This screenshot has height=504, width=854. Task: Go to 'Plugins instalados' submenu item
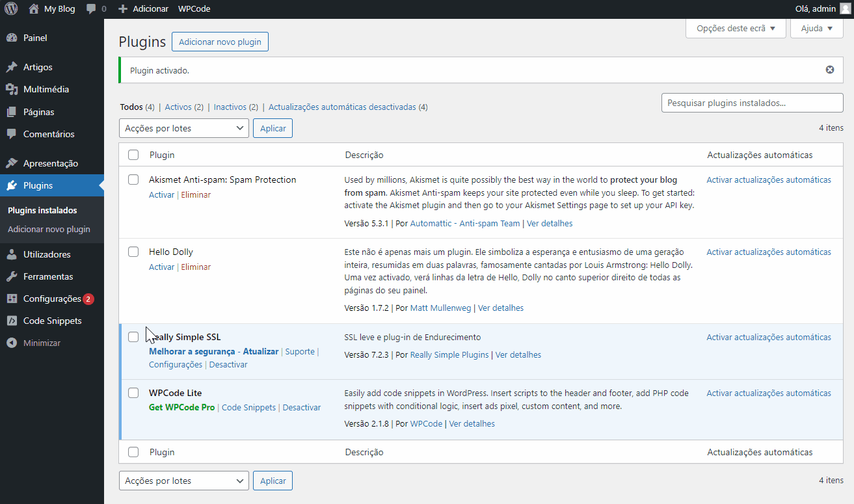(x=42, y=211)
